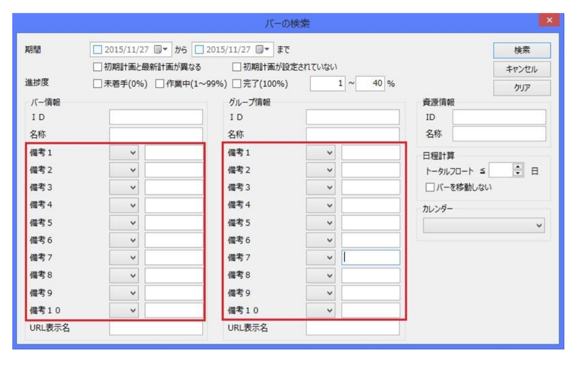Viewport: 588px width, 366px height.
Task: Enable バーを移動しない checkbox
Action: (430, 187)
